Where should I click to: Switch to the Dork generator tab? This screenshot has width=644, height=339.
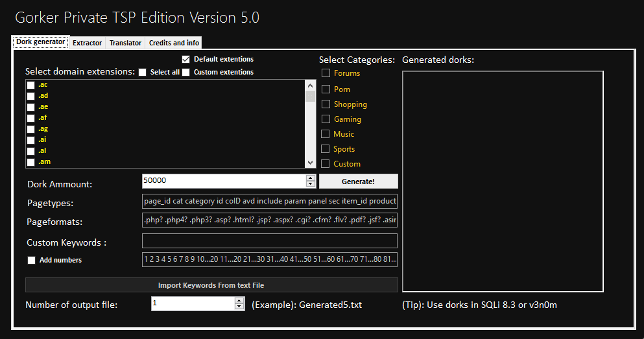point(41,42)
